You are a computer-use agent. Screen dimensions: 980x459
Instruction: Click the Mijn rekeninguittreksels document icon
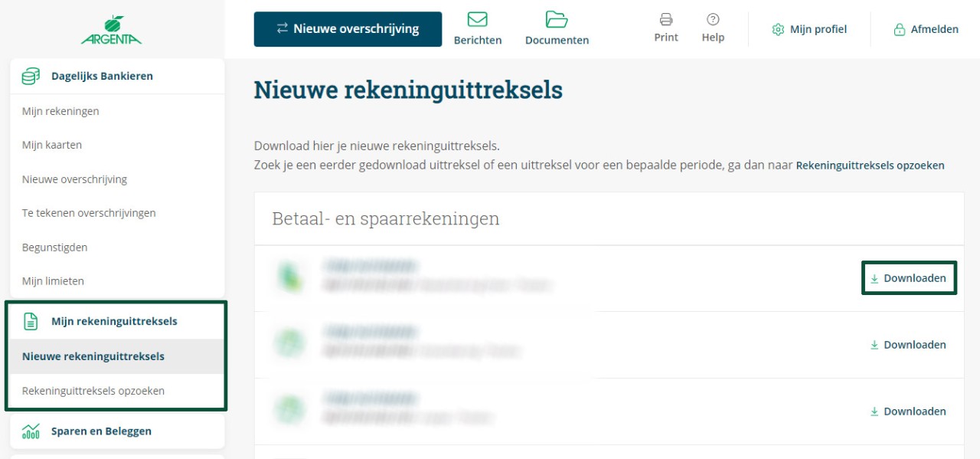(x=31, y=321)
